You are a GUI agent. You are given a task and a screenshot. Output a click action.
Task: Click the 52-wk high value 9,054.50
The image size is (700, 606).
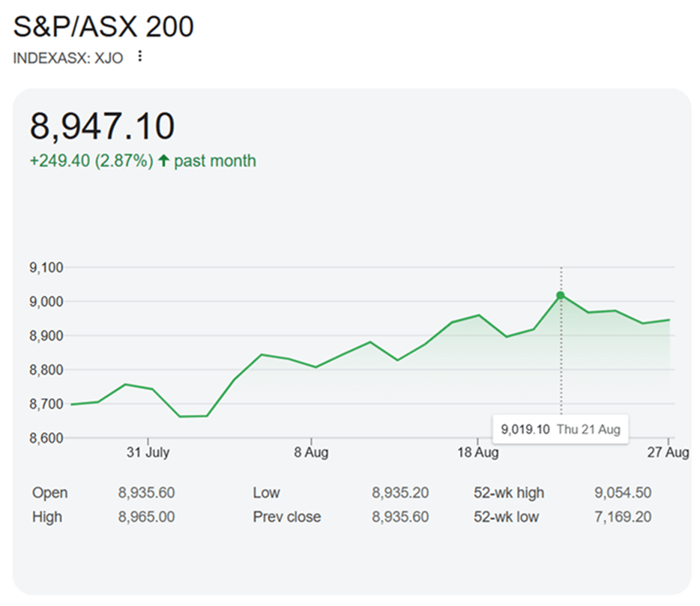point(623,493)
